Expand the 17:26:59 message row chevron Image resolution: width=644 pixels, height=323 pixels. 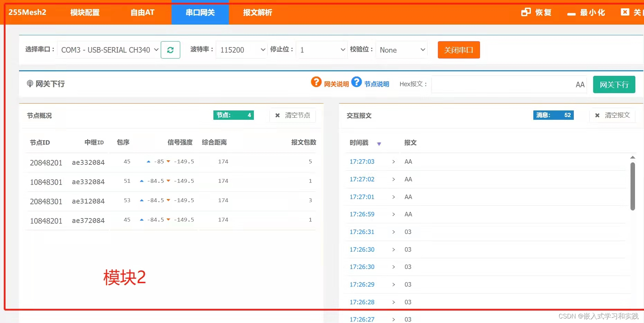(x=393, y=214)
